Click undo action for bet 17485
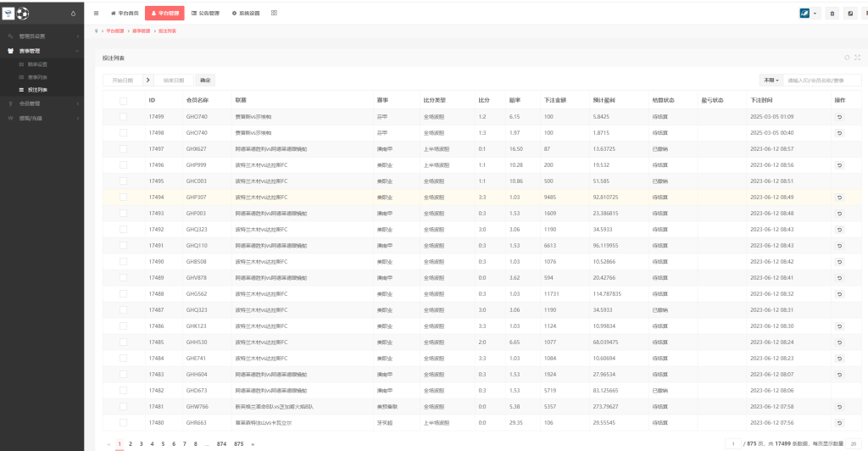 (x=839, y=342)
